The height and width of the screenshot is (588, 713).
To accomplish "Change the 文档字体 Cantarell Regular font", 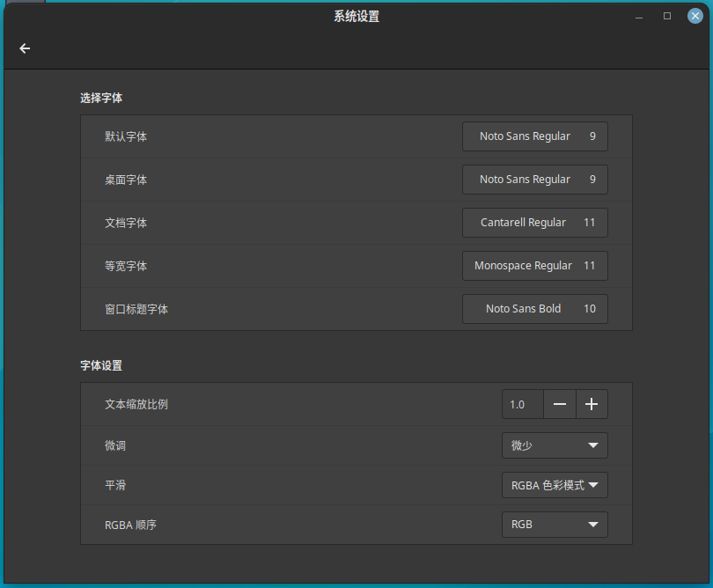I will pos(534,223).
